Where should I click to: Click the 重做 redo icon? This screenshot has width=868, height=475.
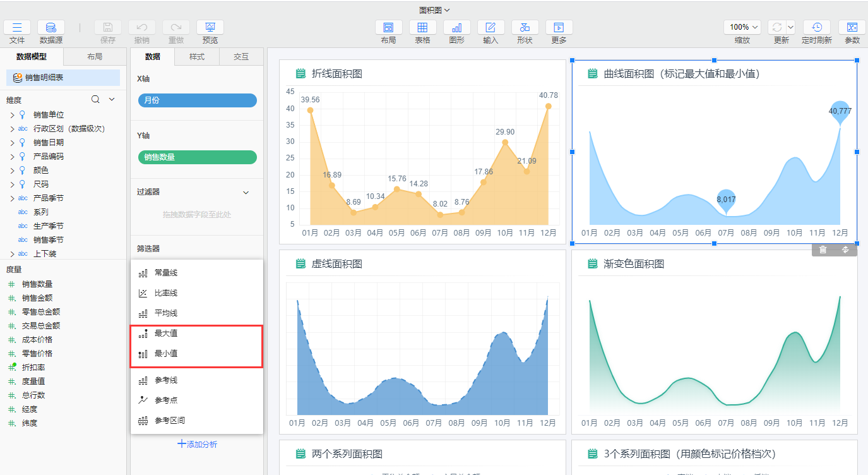(x=176, y=27)
